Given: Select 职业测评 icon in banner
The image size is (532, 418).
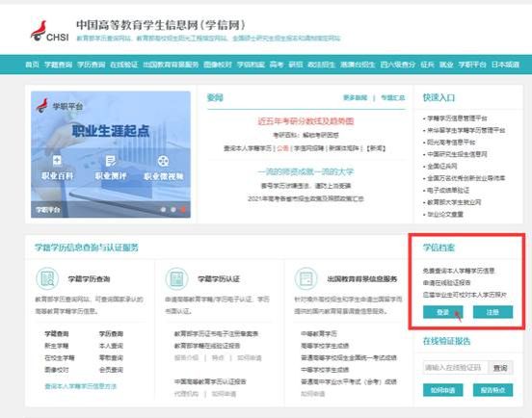Looking at the screenshot, I should (x=111, y=160).
